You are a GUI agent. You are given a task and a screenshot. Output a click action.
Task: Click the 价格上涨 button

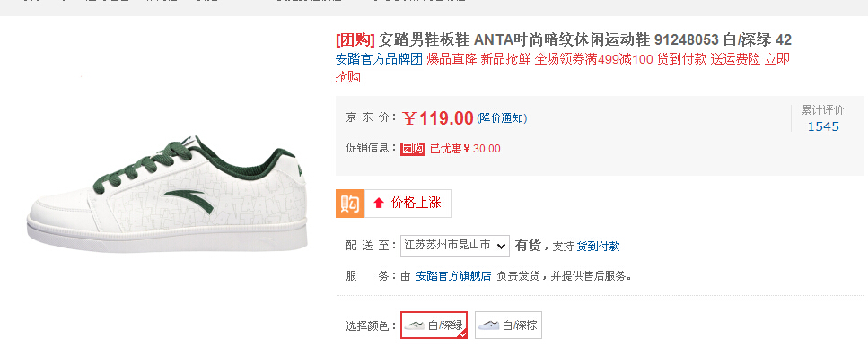(408, 204)
